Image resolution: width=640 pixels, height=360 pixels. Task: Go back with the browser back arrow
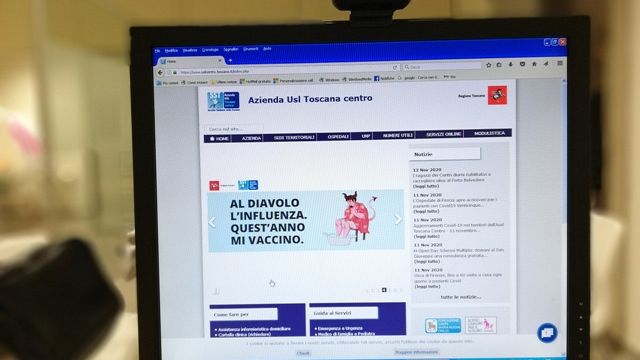click(x=160, y=72)
